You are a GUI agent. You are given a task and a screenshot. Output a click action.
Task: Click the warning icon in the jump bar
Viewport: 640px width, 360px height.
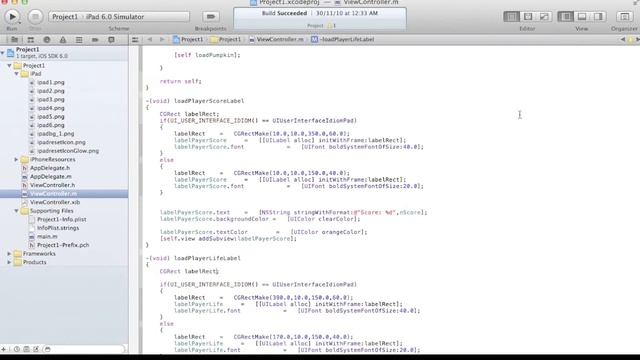(x=631, y=40)
